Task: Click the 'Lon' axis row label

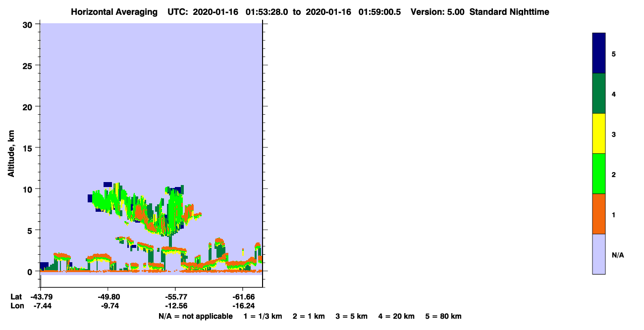Action: coord(17,306)
